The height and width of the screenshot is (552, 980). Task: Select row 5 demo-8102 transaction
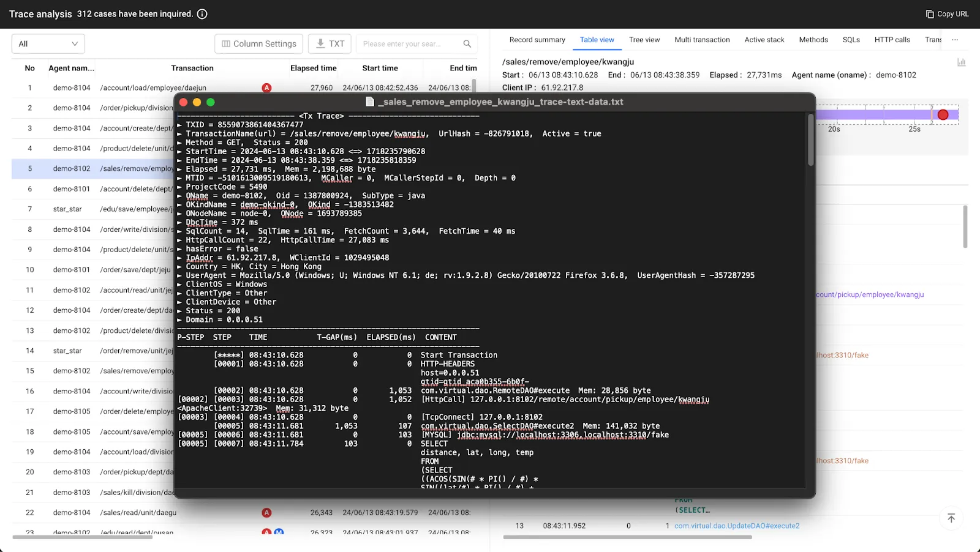(93, 168)
